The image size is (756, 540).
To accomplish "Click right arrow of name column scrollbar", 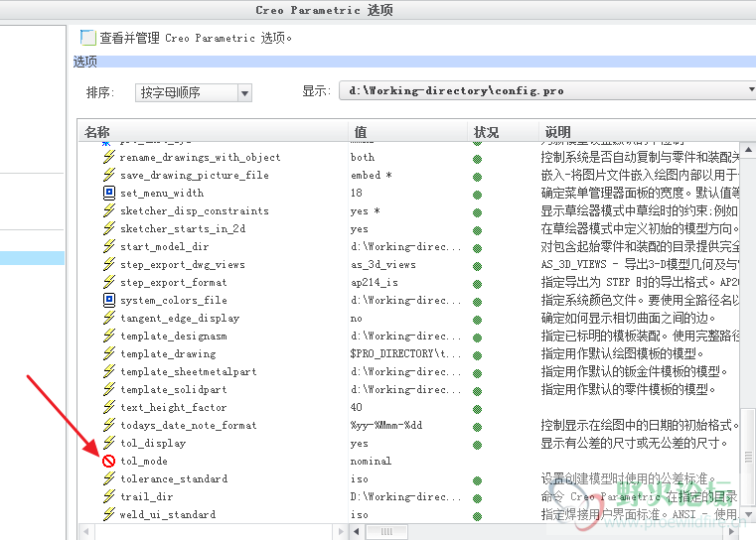I will 341,532.
